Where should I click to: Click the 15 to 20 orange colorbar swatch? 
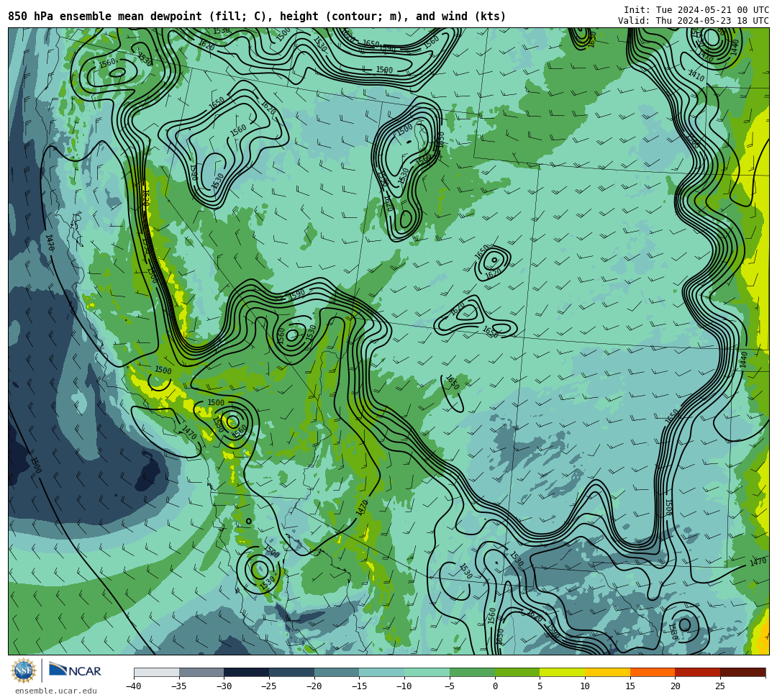[x=653, y=672]
